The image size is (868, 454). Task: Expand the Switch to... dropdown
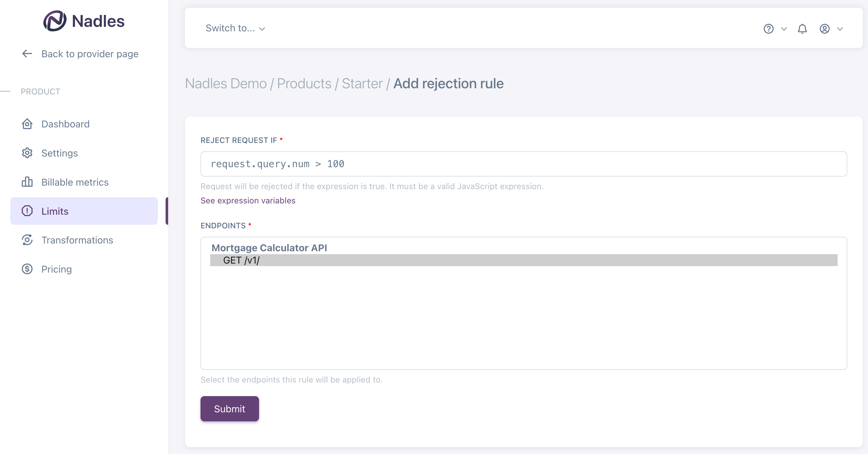tap(235, 28)
